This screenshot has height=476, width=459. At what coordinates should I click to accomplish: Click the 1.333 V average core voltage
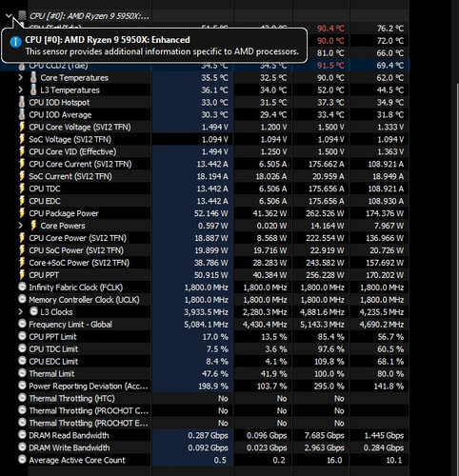390,127
